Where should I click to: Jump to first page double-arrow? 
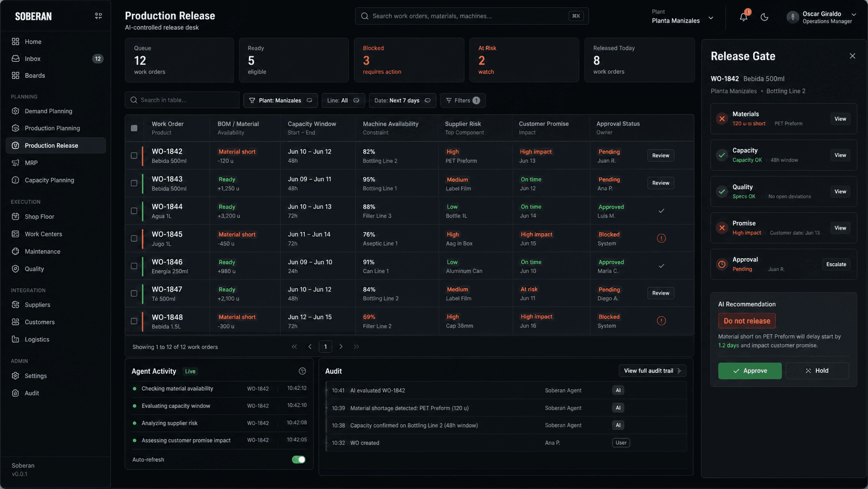coord(294,347)
